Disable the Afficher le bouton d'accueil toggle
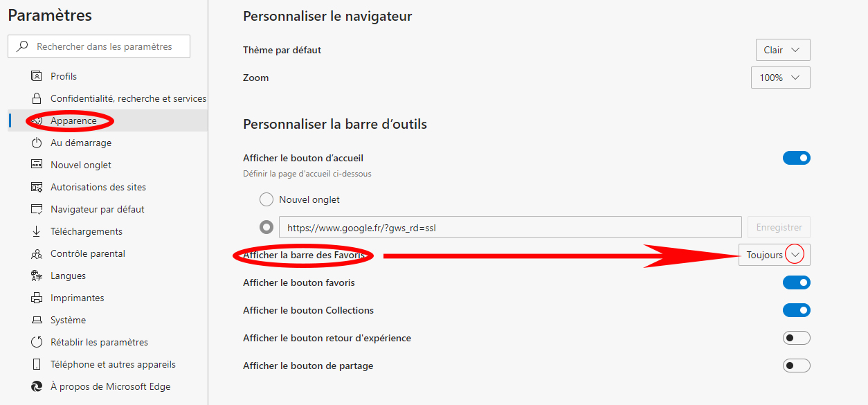 click(x=796, y=158)
